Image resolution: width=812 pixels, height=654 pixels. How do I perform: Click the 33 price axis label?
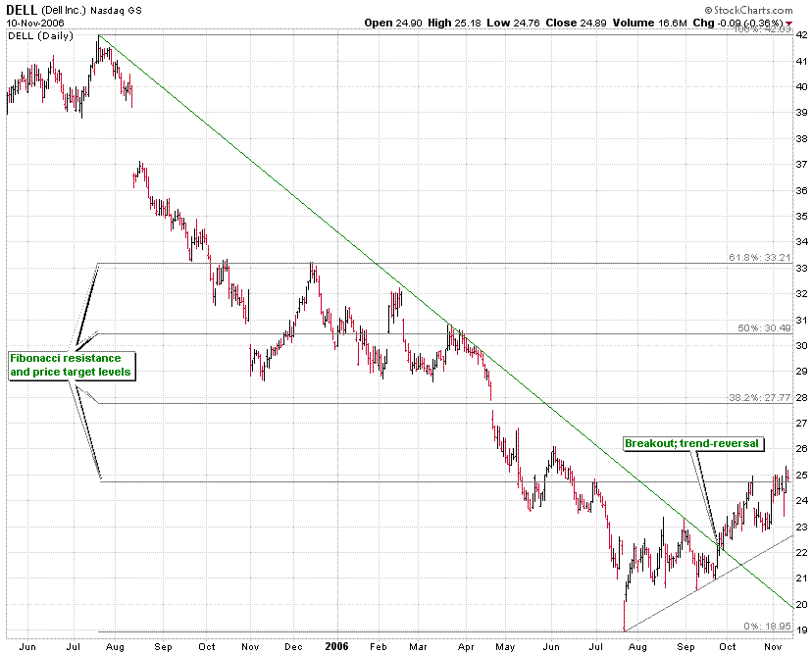coord(801,269)
